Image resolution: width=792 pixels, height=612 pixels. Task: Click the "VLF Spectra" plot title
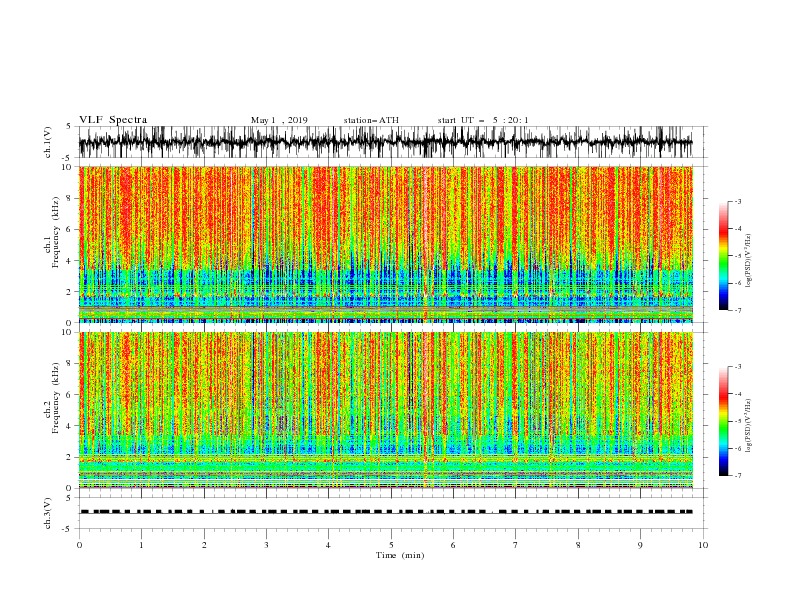tap(113, 120)
